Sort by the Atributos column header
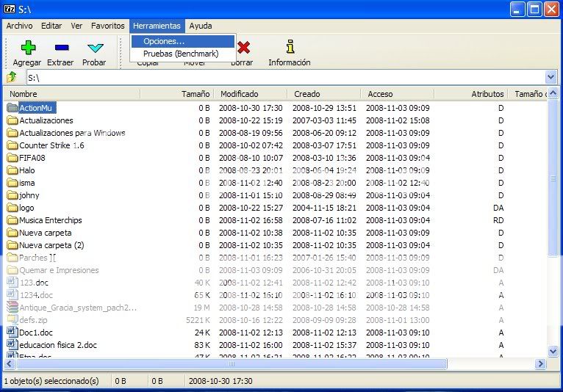This screenshot has height=392, width=563. (471, 94)
